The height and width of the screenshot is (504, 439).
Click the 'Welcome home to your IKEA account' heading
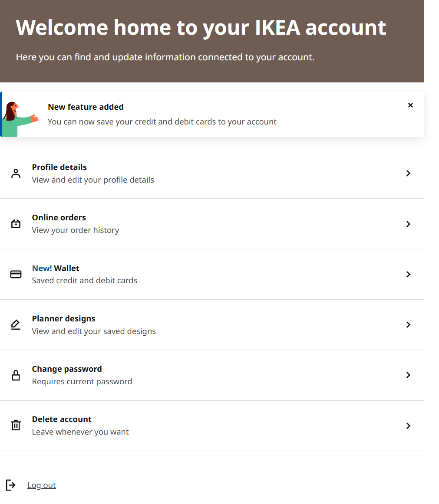pyautogui.click(x=201, y=28)
